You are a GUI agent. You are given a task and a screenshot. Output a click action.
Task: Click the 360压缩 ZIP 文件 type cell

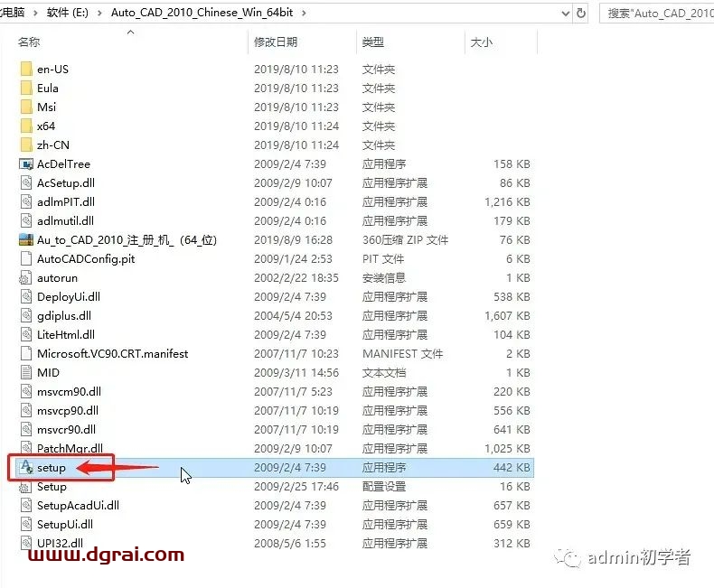pyautogui.click(x=405, y=240)
